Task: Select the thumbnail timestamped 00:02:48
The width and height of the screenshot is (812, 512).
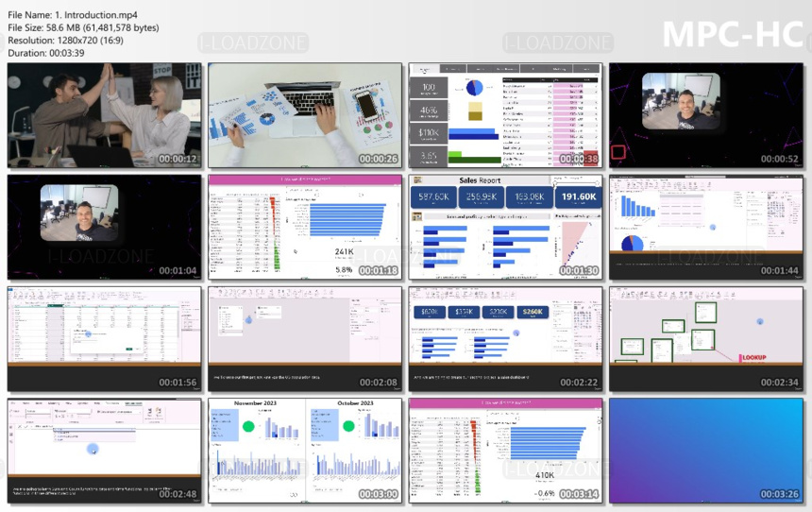Action: pos(105,451)
